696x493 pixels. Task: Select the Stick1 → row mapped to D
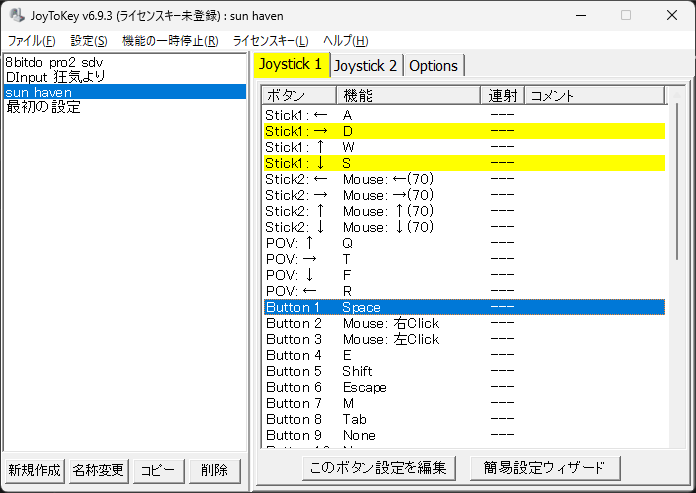[x=464, y=131]
